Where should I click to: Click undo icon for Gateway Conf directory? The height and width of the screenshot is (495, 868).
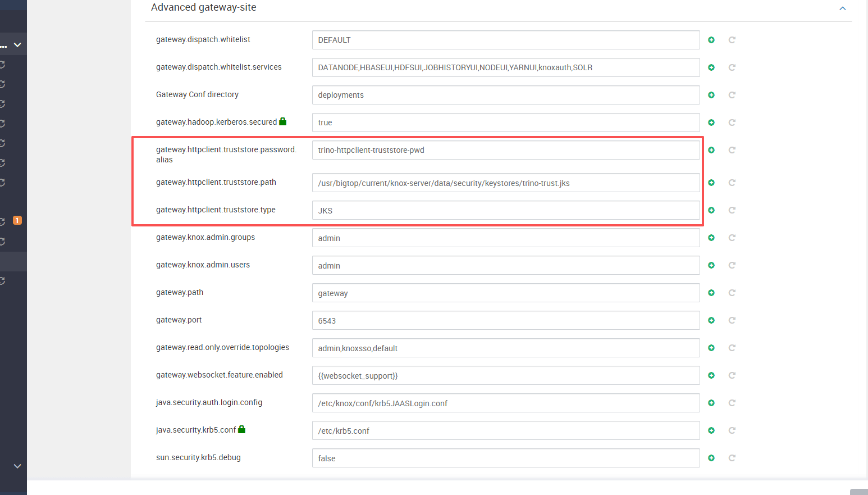732,95
